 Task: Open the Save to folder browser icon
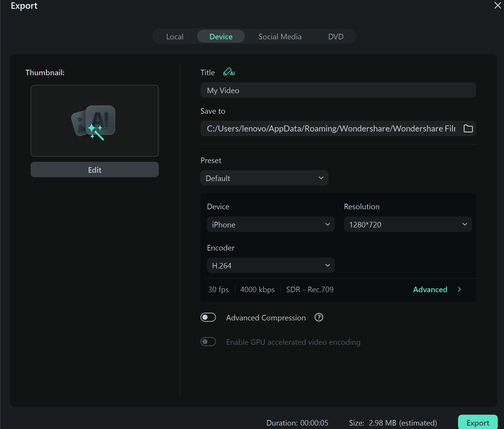tap(468, 128)
